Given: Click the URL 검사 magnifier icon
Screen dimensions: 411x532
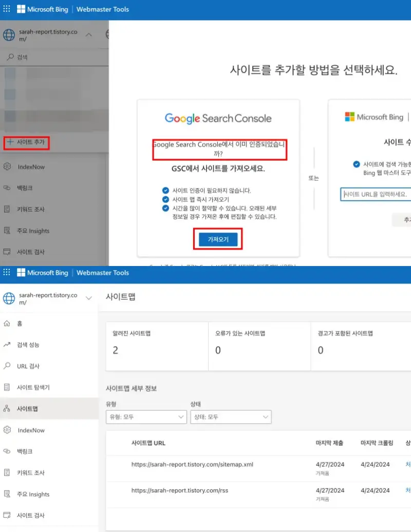Looking at the screenshot, I should click(x=7, y=366).
